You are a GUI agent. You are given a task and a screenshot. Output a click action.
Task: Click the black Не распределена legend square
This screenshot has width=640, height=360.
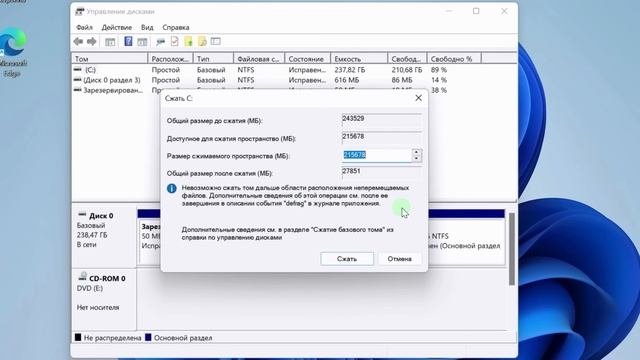tap(78, 337)
